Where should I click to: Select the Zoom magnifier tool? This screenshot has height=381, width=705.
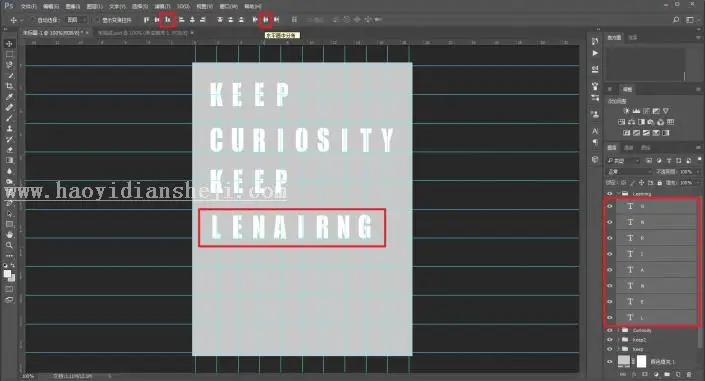[9, 245]
